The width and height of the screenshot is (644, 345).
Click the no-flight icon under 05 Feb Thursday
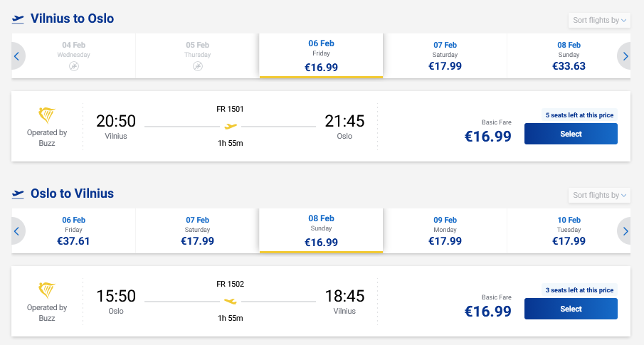pos(197,66)
